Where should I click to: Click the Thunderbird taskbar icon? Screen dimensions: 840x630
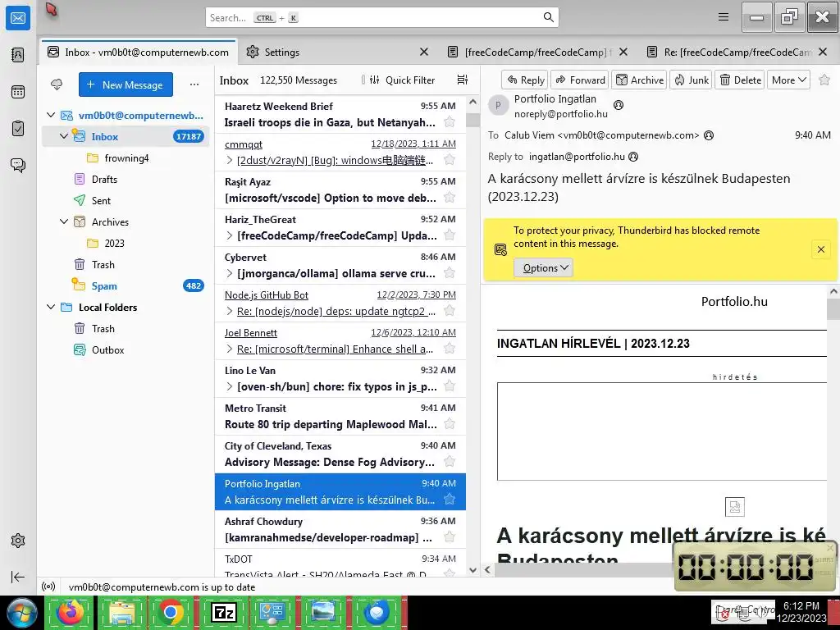pos(377,612)
